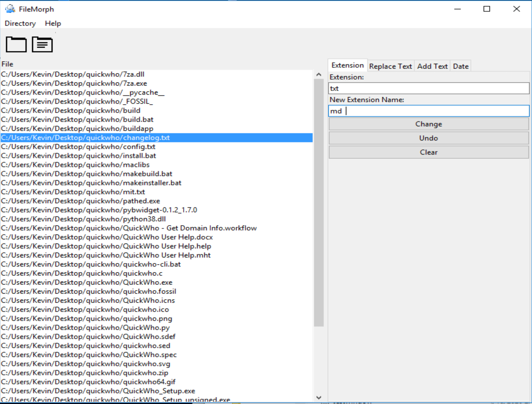This screenshot has width=532, height=404.
Task: Select the QuickWho.exe row
Action: [156, 282]
